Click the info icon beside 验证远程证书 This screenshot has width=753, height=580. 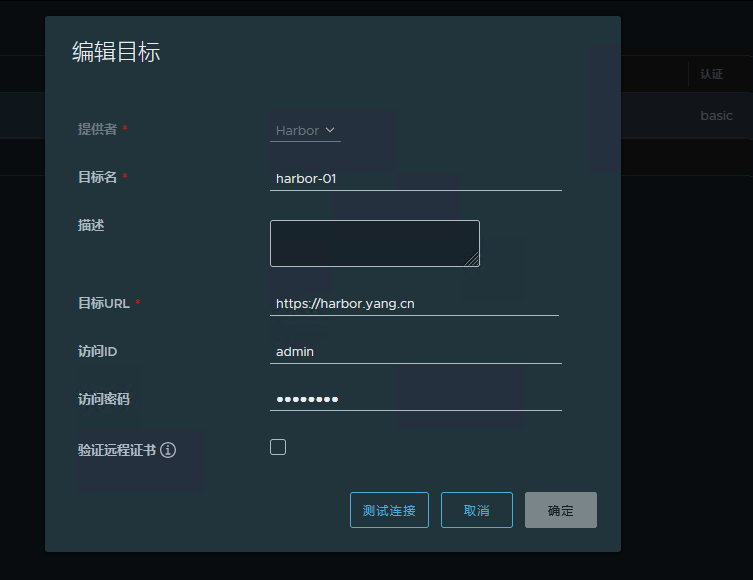(x=168, y=451)
